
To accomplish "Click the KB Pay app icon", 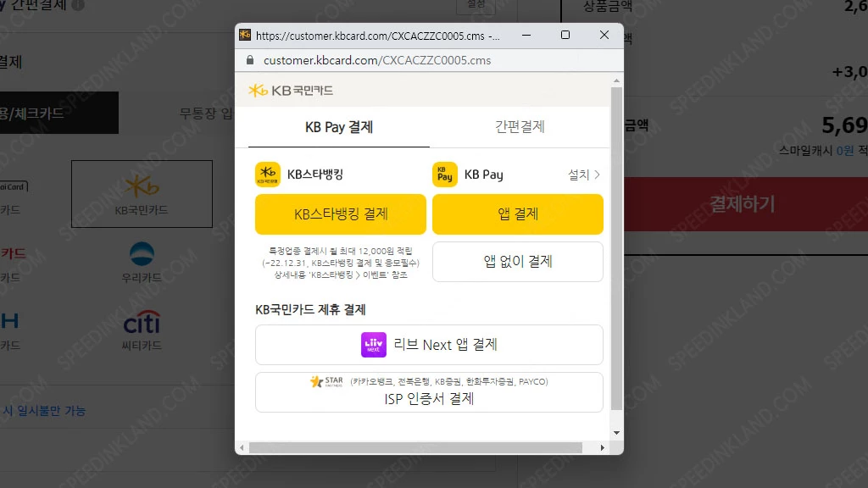I will (444, 175).
